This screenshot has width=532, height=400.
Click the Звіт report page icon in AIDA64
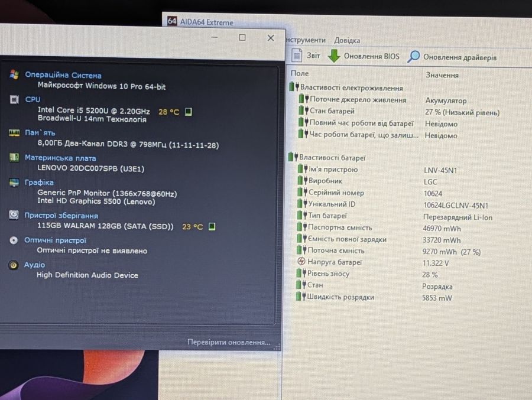pyautogui.click(x=297, y=56)
